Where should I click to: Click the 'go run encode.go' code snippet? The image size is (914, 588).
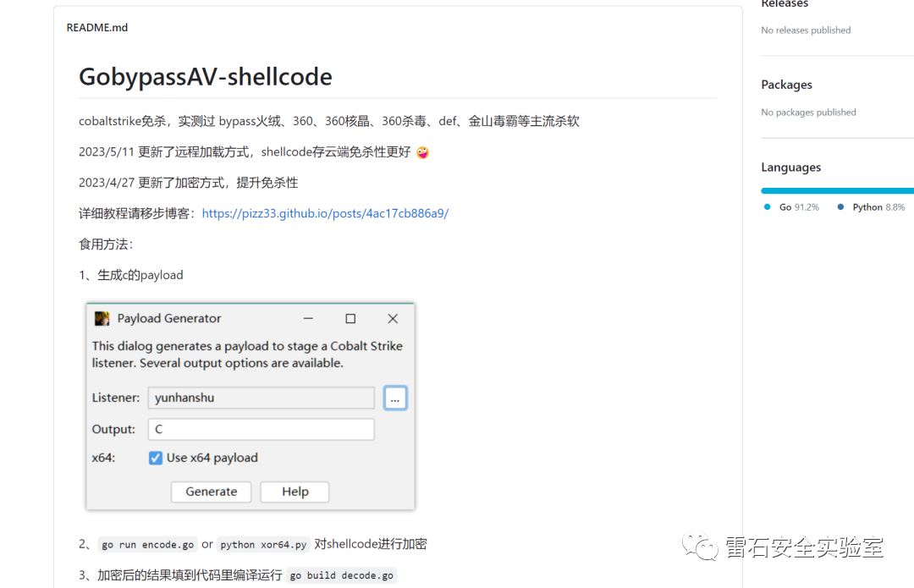click(147, 544)
